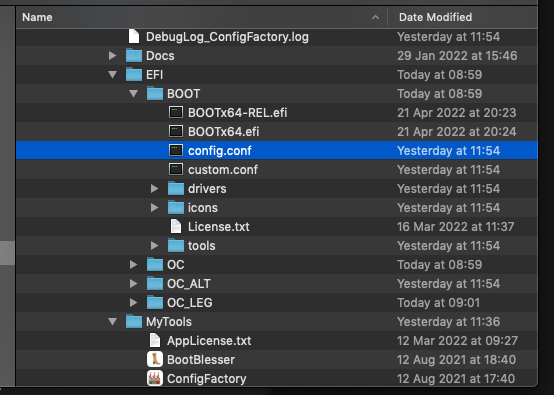Click the date "29 Jan 2022 at 15:46"
Screen dimensions: 554x395
457,56
